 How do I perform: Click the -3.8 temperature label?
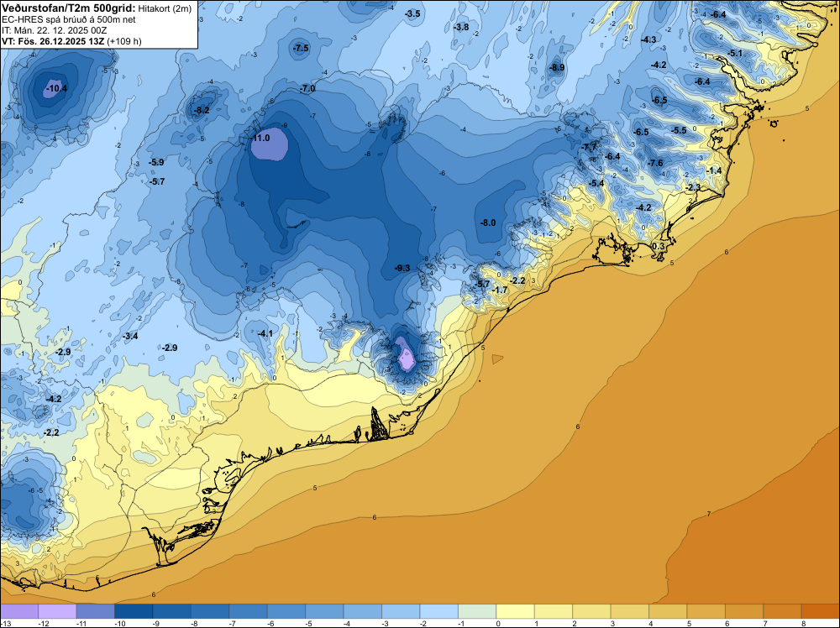pyautogui.click(x=460, y=28)
